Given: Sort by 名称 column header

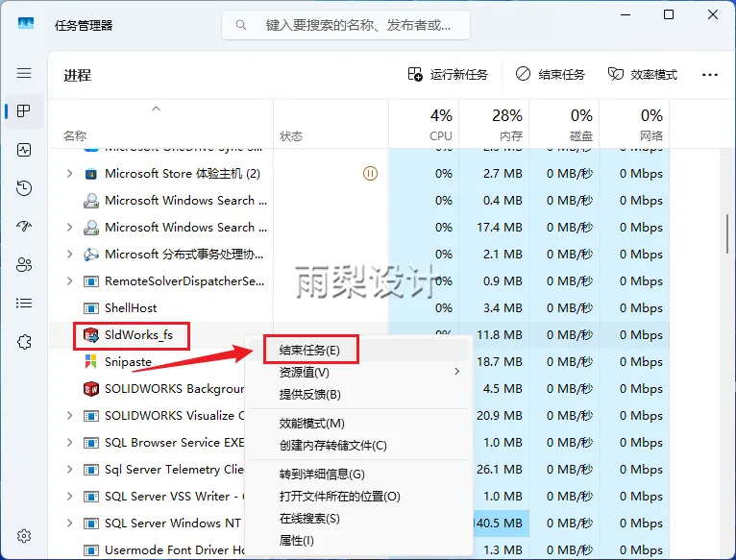Looking at the screenshot, I should click(160, 124).
